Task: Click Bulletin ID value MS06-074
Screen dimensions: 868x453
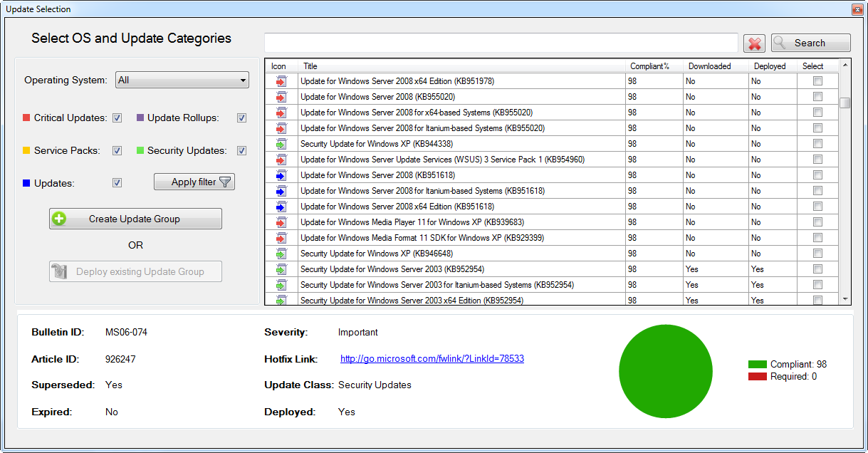Action: pyautogui.click(x=126, y=333)
